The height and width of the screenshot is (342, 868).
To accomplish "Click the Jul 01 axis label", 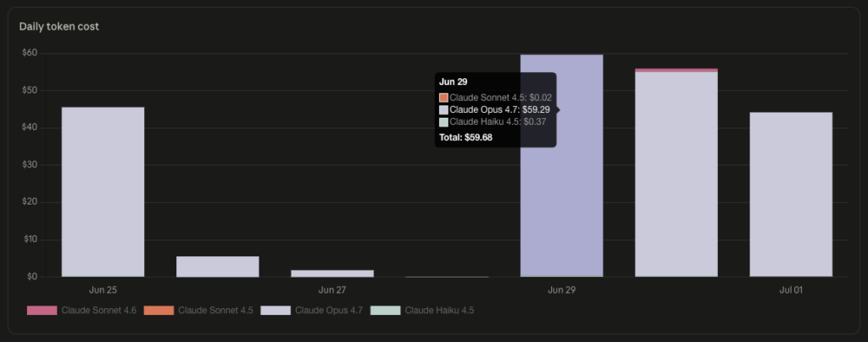I will 791,290.
